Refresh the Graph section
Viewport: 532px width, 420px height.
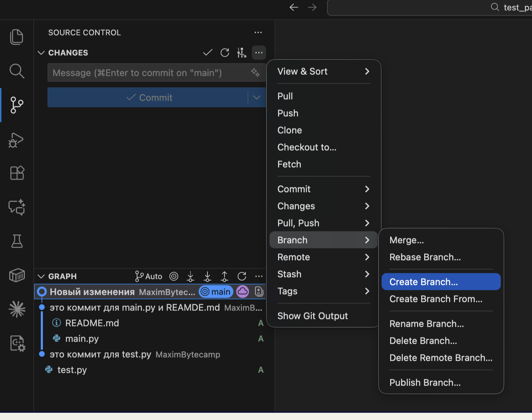242,276
